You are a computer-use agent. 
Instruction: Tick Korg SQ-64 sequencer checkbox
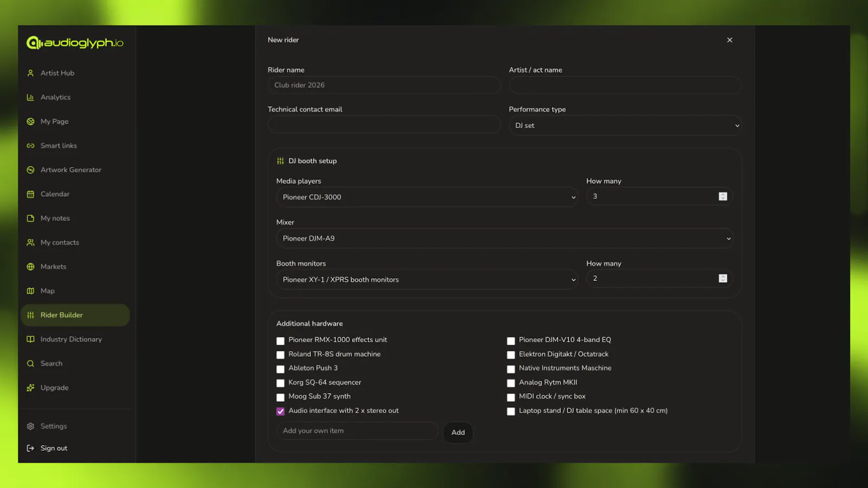(280, 383)
